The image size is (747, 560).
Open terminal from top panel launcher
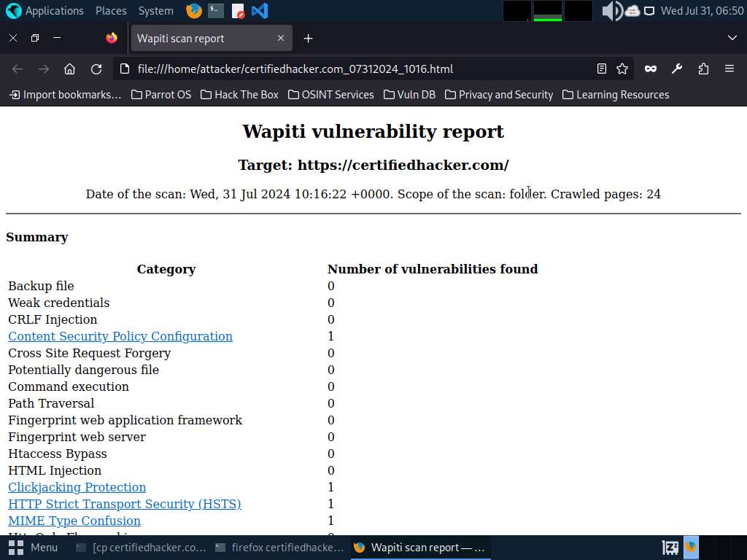(x=215, y=11)
